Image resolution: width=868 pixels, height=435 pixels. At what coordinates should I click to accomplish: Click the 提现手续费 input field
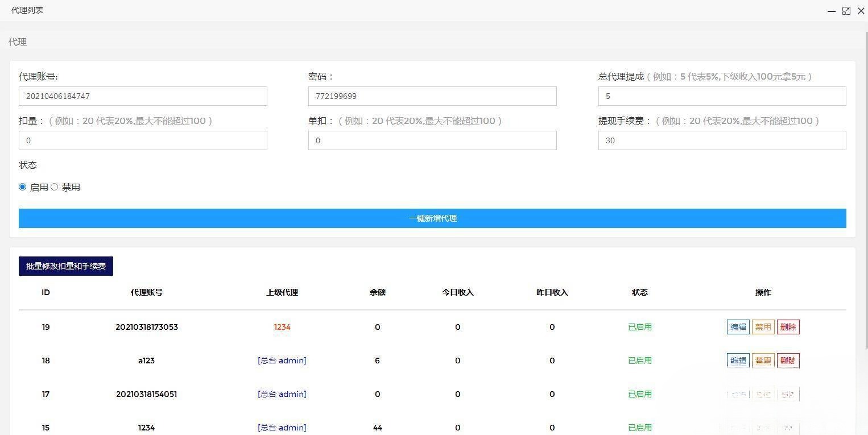[721, 140]
